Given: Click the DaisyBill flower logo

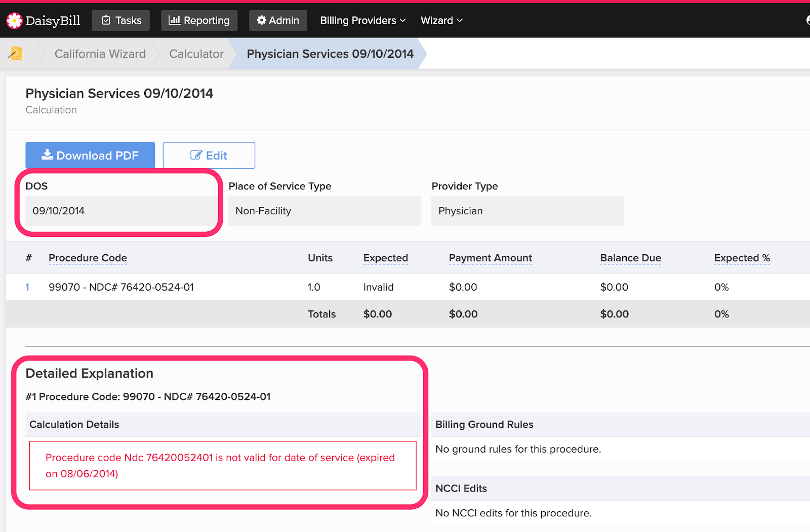Looking at the screenshot, I should tap(14, 21).
